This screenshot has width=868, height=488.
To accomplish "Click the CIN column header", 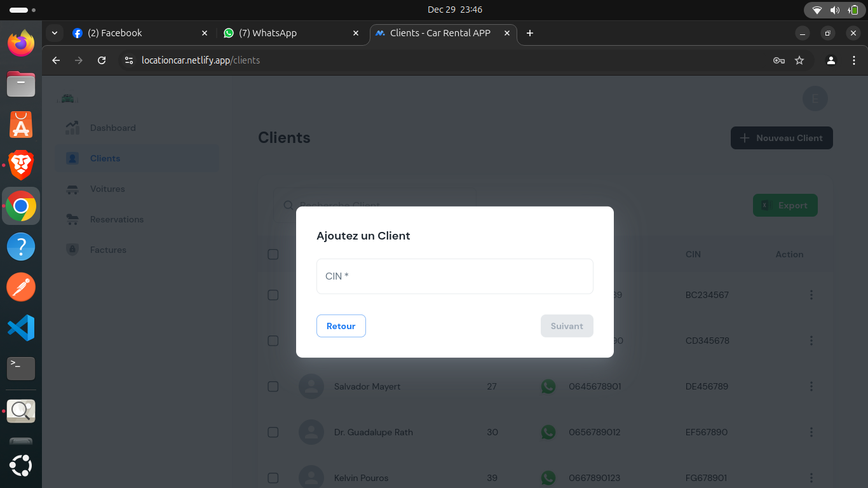I will (693, 254).
